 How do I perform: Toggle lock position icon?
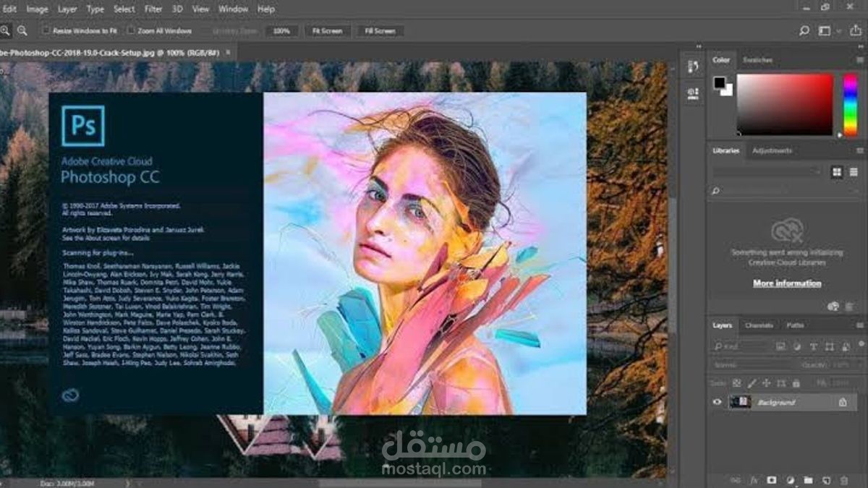tap(767, 383)
